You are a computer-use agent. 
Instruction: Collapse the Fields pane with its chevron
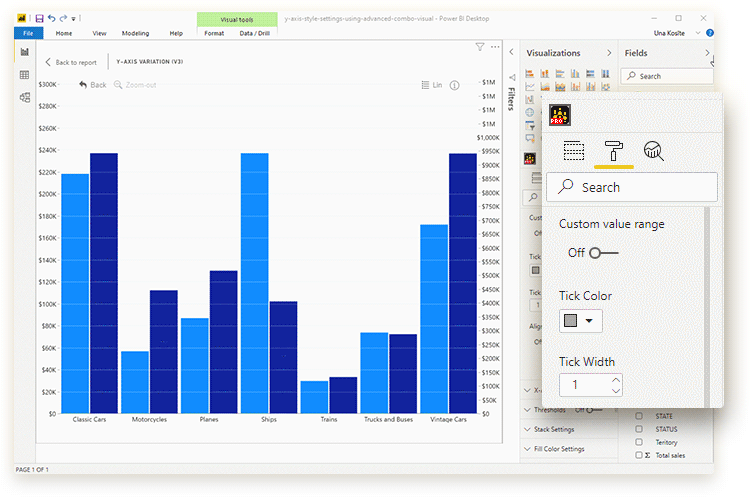tap(707, 53)
